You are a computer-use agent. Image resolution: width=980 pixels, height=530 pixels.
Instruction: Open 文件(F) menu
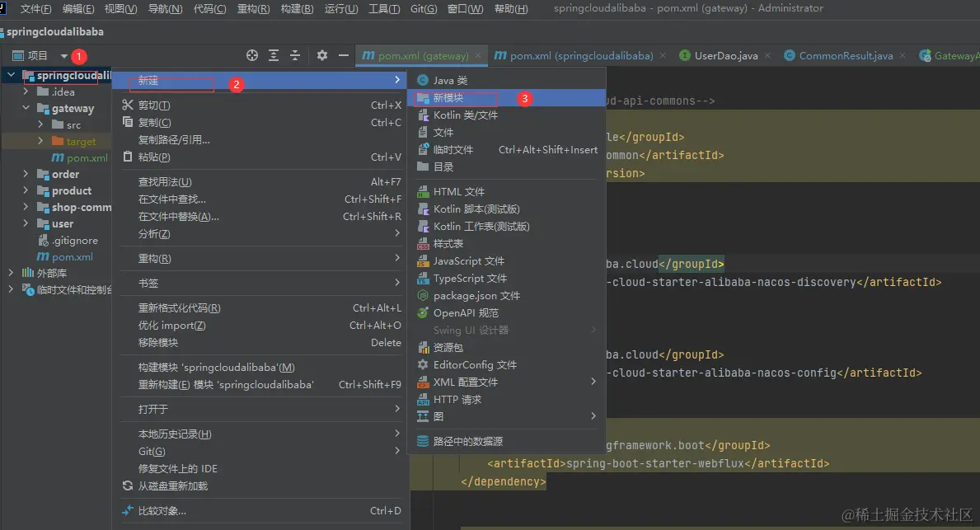click(35, 9)
